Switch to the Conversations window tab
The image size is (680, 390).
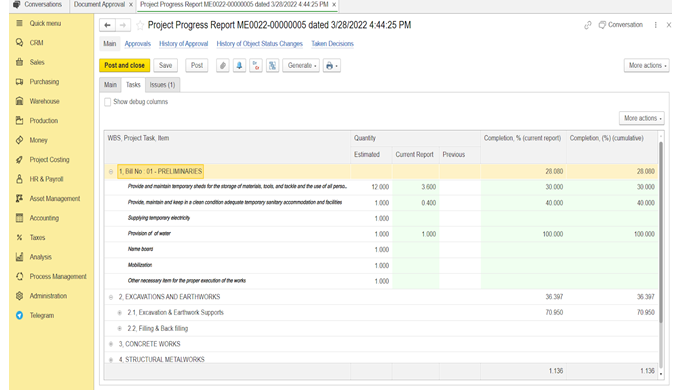tap(38, 4)
